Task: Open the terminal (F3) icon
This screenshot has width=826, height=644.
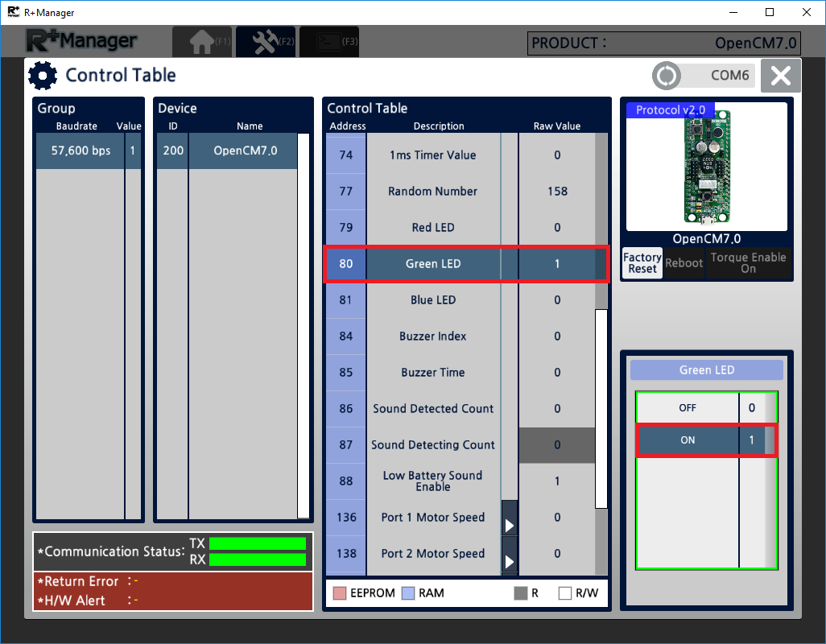Action: (328, 43)
